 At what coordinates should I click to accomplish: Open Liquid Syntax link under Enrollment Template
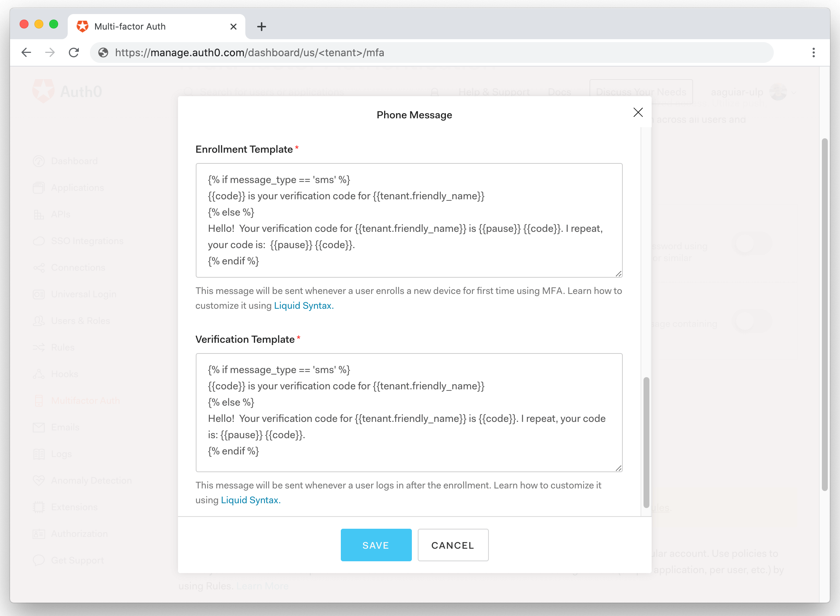pyautogui.click(x=303, y=306)
